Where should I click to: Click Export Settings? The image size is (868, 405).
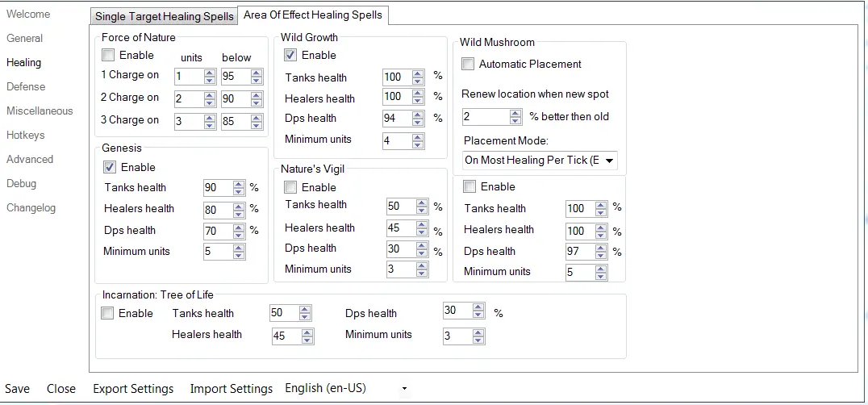click(133, 389)
